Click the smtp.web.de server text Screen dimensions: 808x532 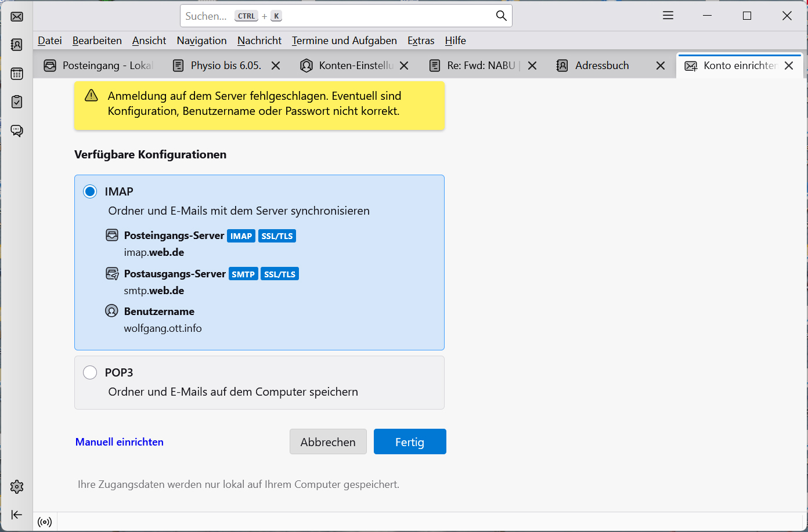154,291
